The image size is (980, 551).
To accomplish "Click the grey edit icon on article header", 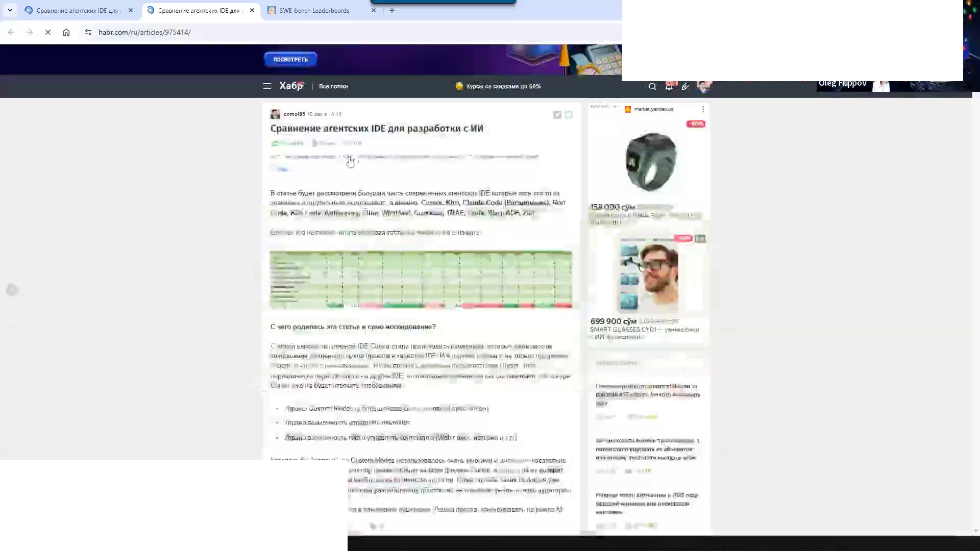I will (x=557, y=115).
